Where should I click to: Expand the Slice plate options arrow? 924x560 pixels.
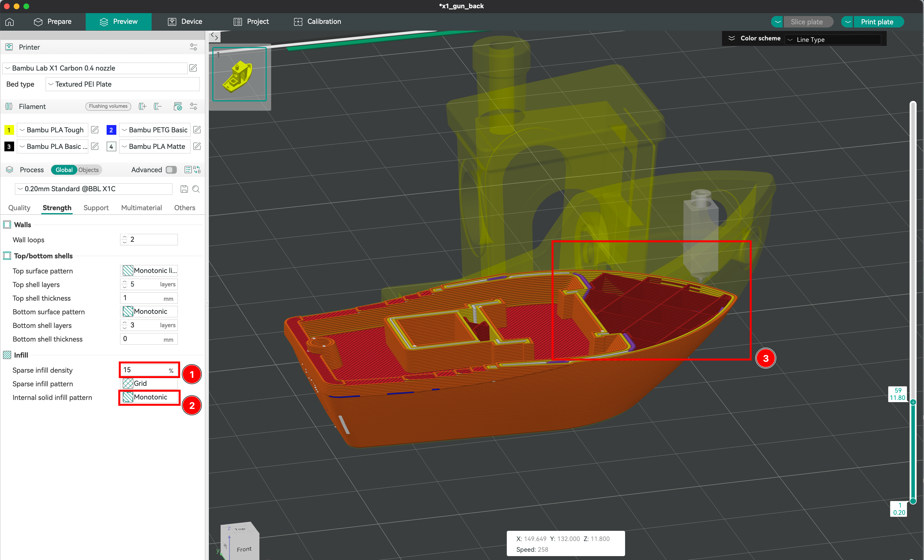point(777,22)
